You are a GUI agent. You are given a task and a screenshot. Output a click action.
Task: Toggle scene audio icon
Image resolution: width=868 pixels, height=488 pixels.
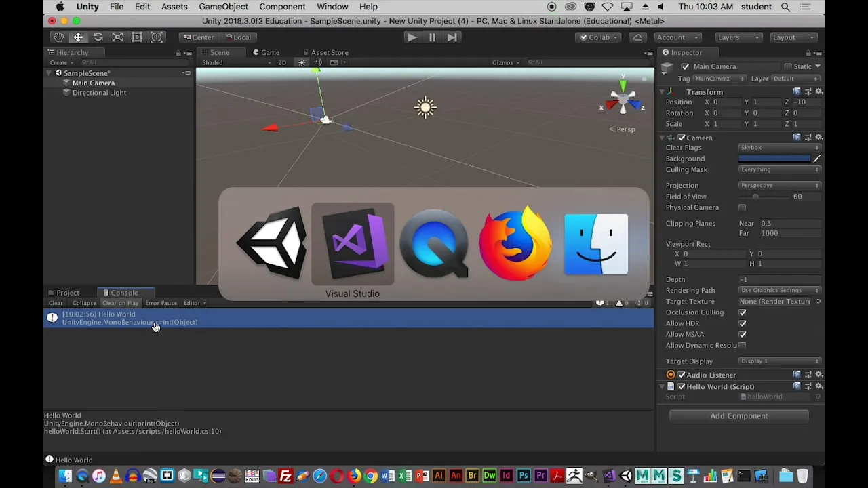pos(317,62)
